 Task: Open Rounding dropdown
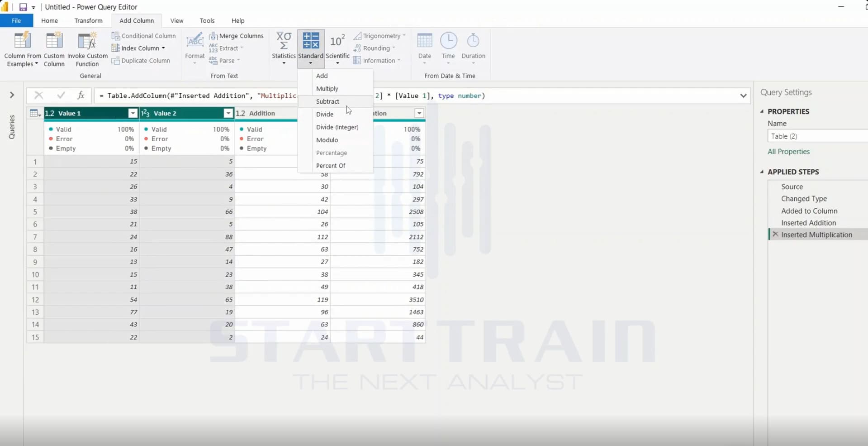coord(374,48)
